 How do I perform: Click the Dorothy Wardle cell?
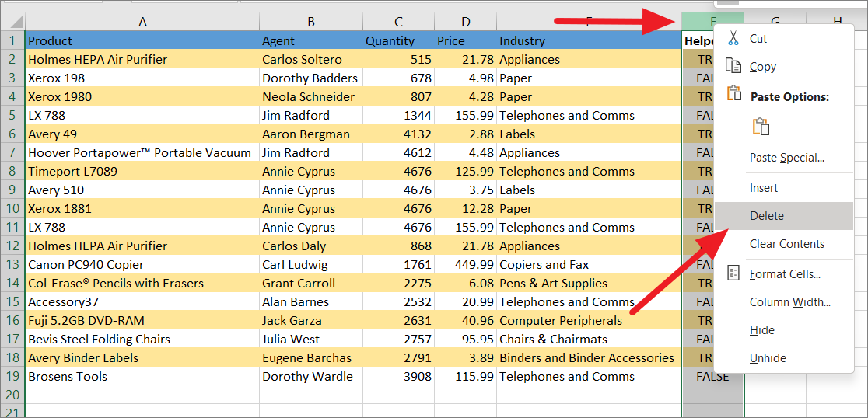pyautogui.click(x=311, y=377)
